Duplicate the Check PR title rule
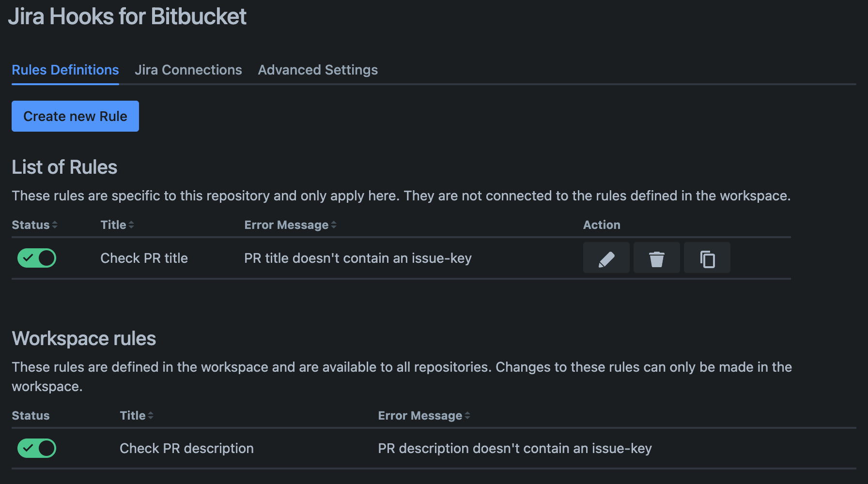Viewport: 868px width, 484px height. pyautogui.click(x=707, y=258)
